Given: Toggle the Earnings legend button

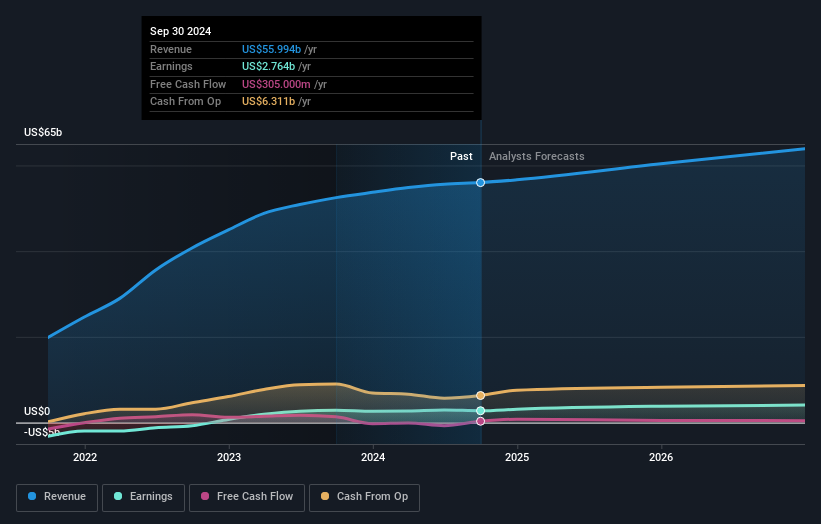Looking at the screenshot, I should [x=143, y=497].
